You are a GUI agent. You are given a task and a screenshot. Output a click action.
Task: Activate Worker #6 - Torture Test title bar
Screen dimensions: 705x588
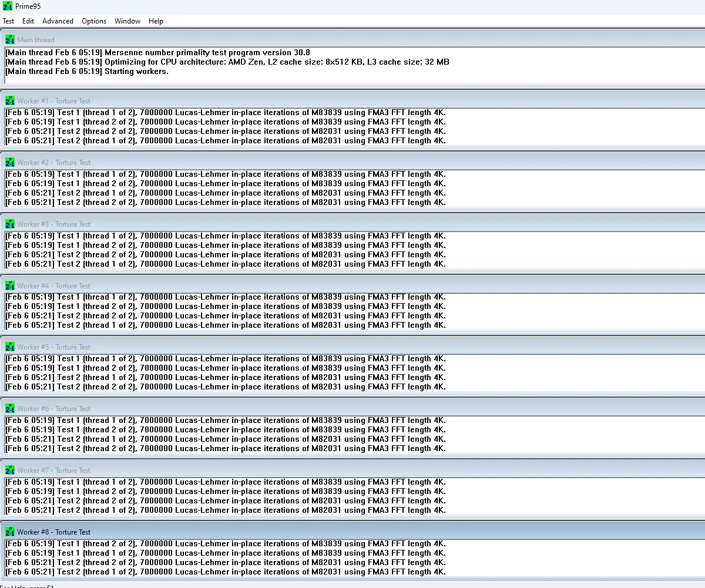pos(352,408)
